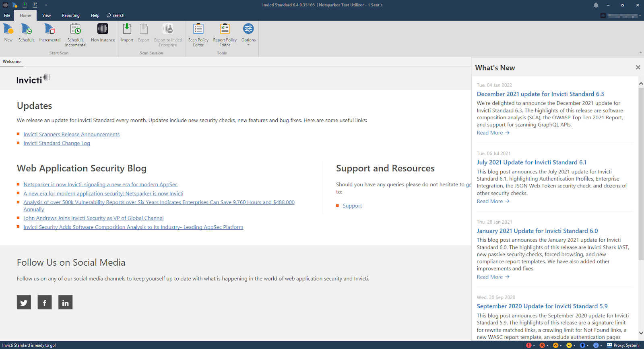Click Export to Invicti Enterprise button
Image resolution: width=644 pixels, height=349 pixels.
pyautogui.click(x=168, y=35)
